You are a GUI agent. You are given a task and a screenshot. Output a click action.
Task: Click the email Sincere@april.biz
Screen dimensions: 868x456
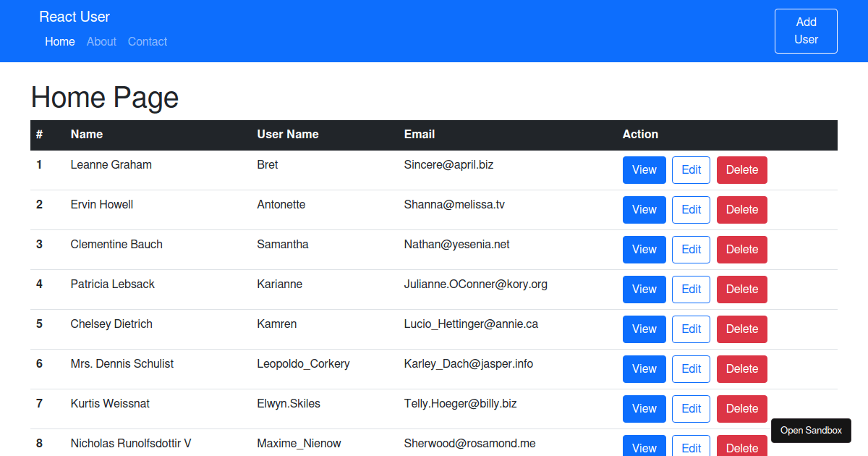pos(448,164)
